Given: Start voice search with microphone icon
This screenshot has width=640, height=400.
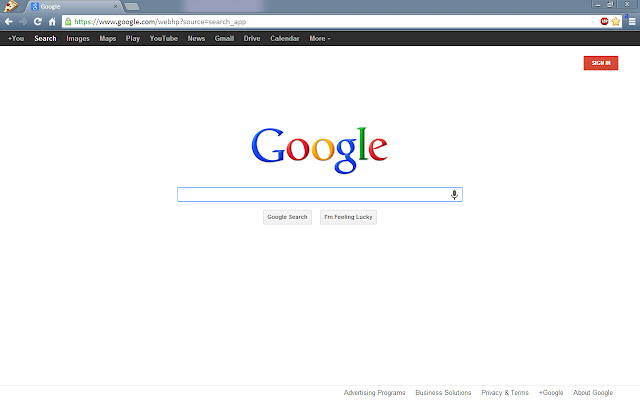Looking at the screenshot, I should point(454,195).
